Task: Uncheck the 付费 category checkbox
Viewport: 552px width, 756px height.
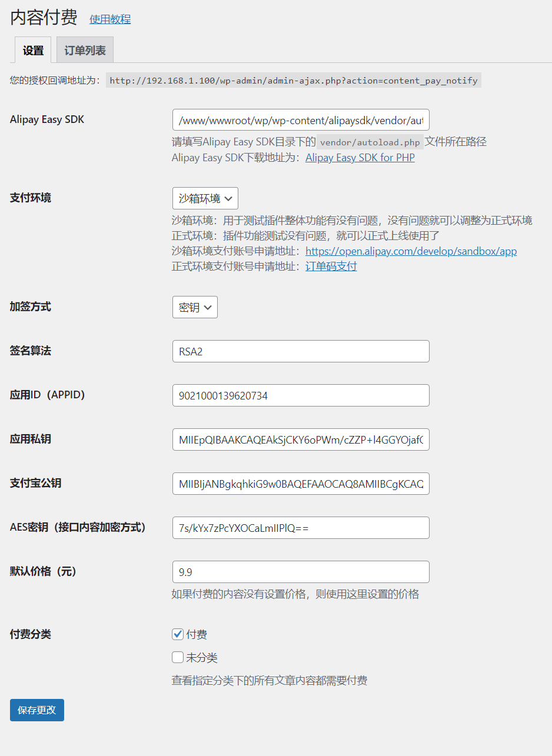Action: tap(178, 634)
